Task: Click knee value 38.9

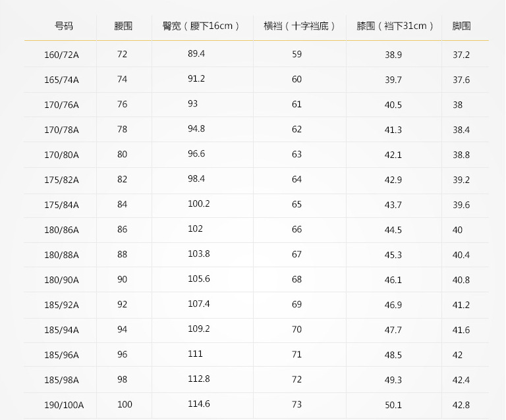Action: pyautogui.click(x=393, y=55)
